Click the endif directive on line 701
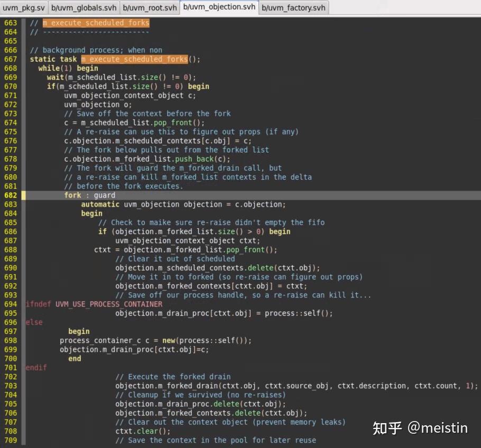 (36, 367)
